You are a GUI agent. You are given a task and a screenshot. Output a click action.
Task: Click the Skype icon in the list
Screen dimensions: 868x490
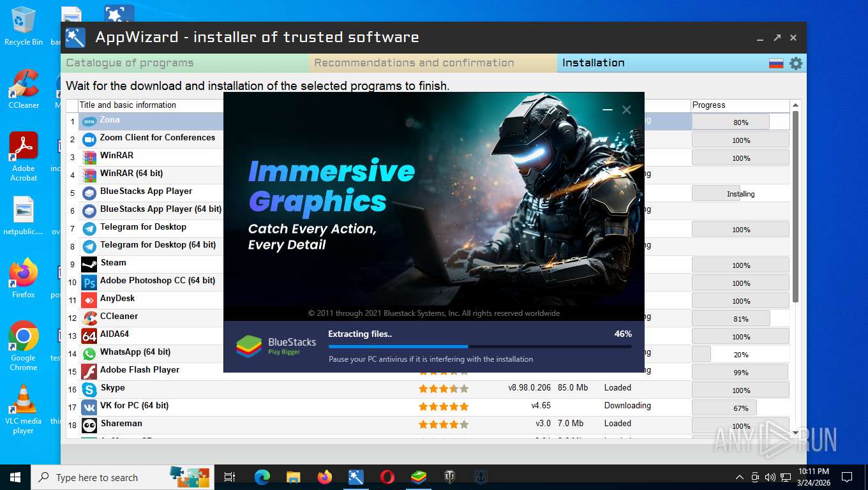click(89, 389)
